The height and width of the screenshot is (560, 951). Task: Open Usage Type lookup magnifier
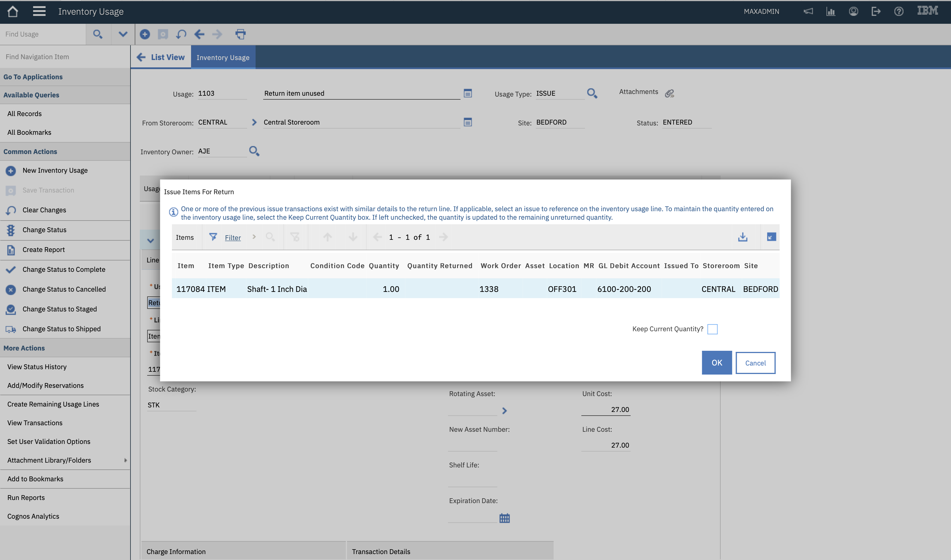pyautogui.click(x=592, y=93)
